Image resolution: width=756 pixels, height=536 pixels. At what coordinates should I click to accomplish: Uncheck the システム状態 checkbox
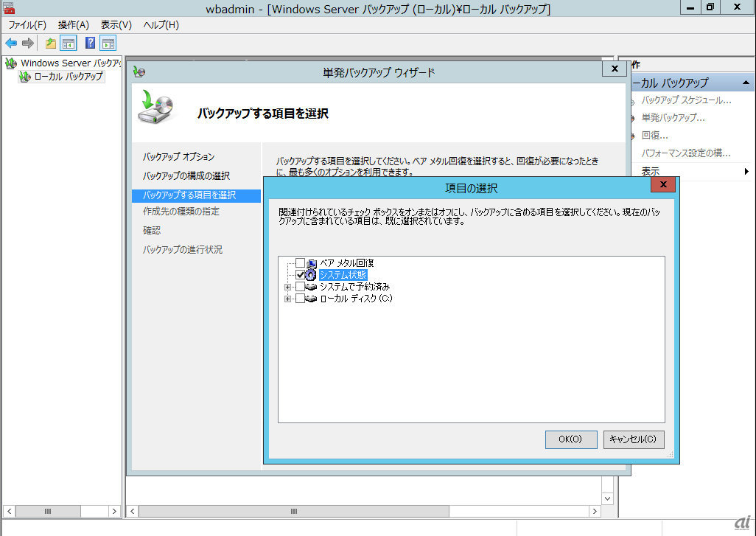click(x=300, y=275)
